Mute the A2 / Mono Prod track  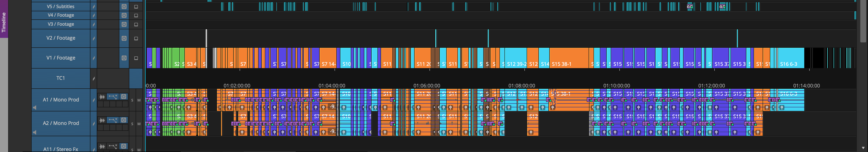(139, 124)
